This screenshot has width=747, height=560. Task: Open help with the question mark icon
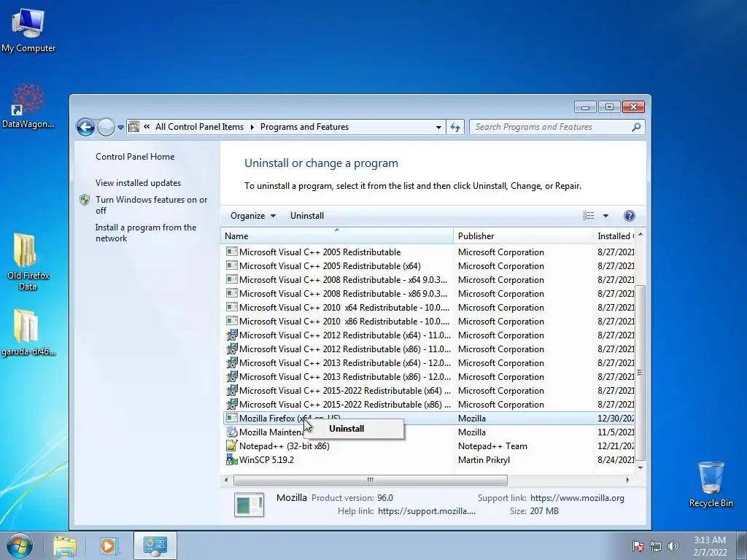pos(630,216)
